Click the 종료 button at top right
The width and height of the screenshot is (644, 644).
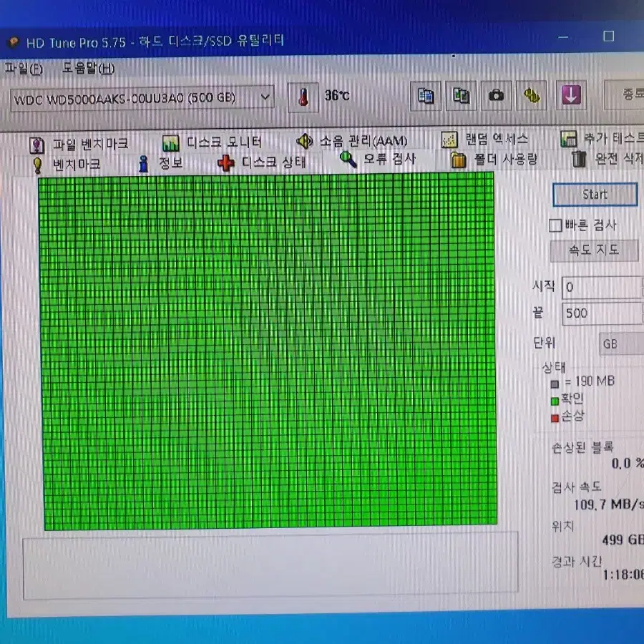624,94
